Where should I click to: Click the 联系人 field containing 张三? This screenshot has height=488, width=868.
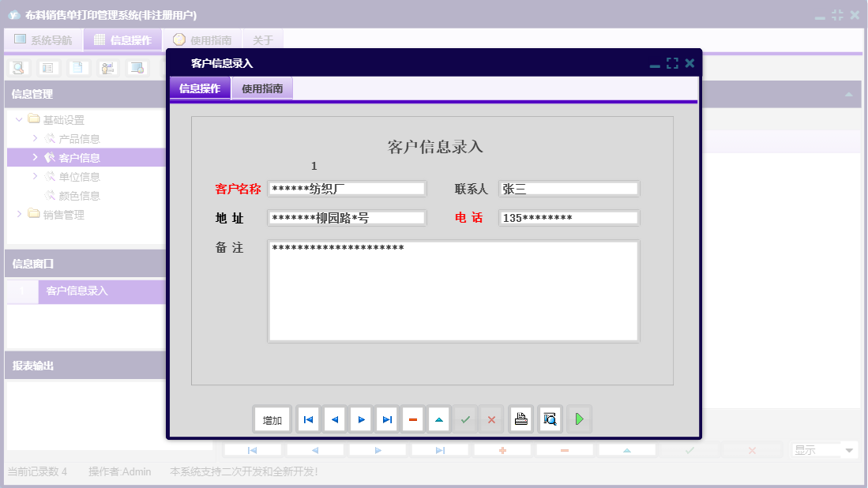[x=569, y=189]
